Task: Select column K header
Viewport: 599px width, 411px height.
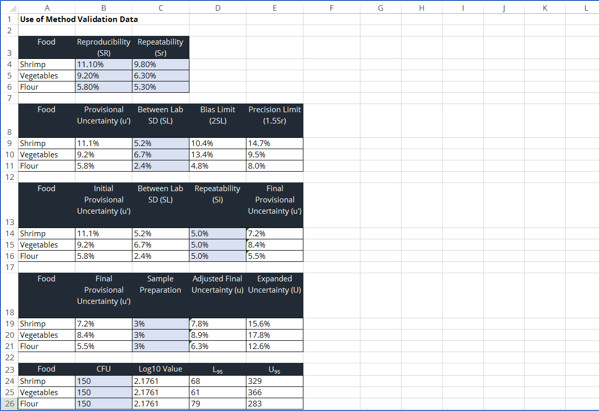Action: pyautogui.click(x=545, y=8)
